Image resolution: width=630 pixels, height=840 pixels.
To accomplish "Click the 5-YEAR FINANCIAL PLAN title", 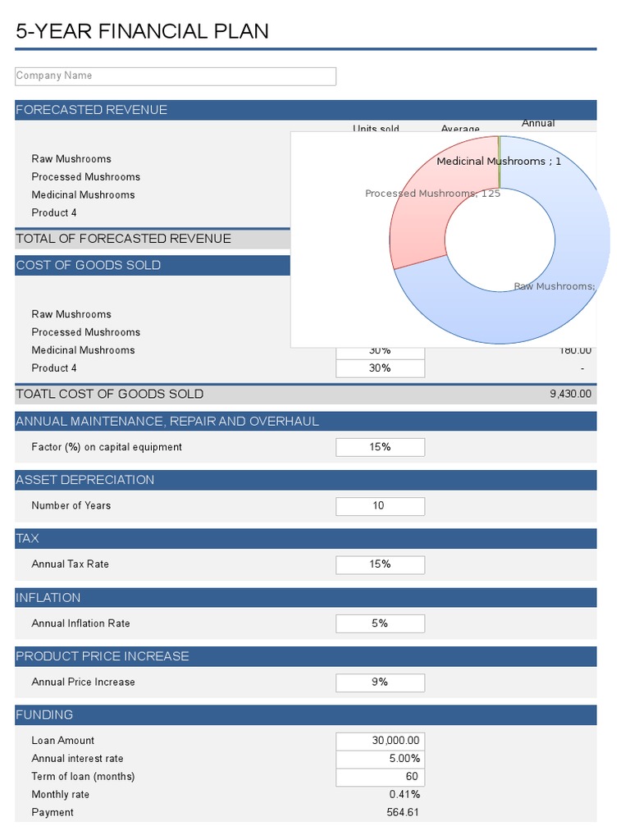I will coord(142,32).
